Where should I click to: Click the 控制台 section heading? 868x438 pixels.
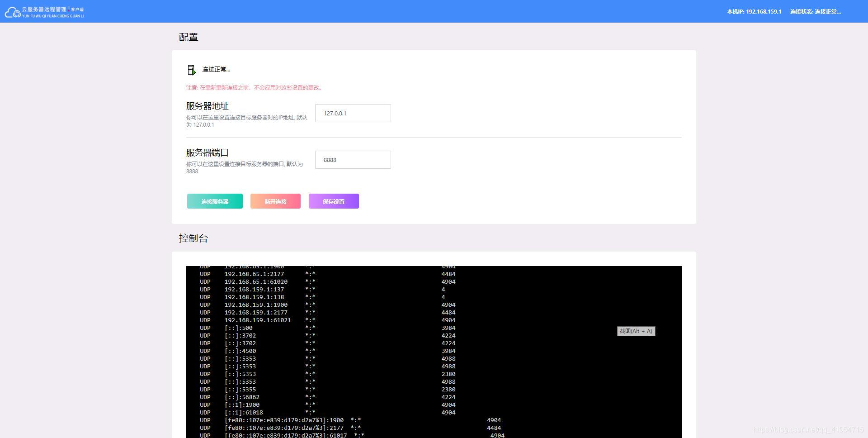(193, 238)
